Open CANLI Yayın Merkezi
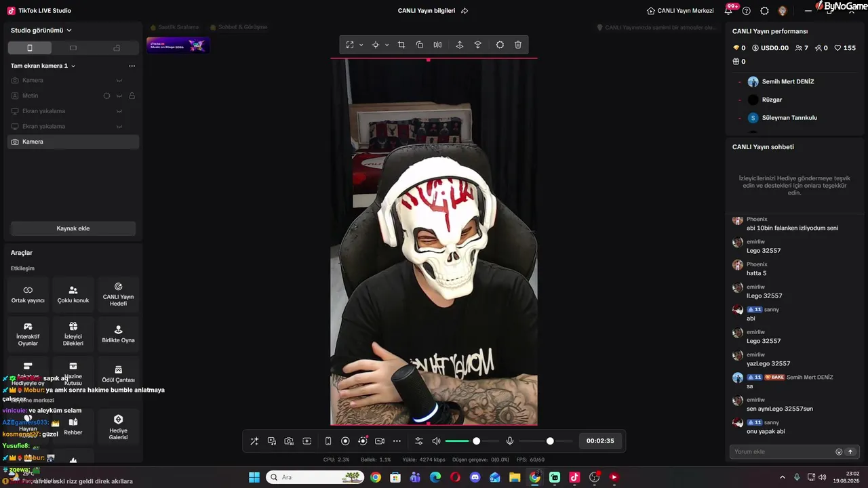Screen dimensions: 868x488 pyautogui.click(x=680, y=11)
